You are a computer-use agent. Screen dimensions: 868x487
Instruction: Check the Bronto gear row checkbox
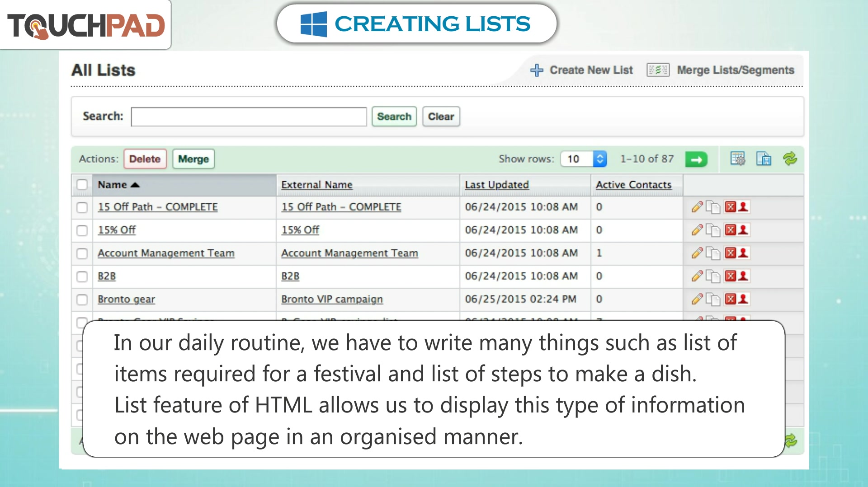tap(82, 300)
